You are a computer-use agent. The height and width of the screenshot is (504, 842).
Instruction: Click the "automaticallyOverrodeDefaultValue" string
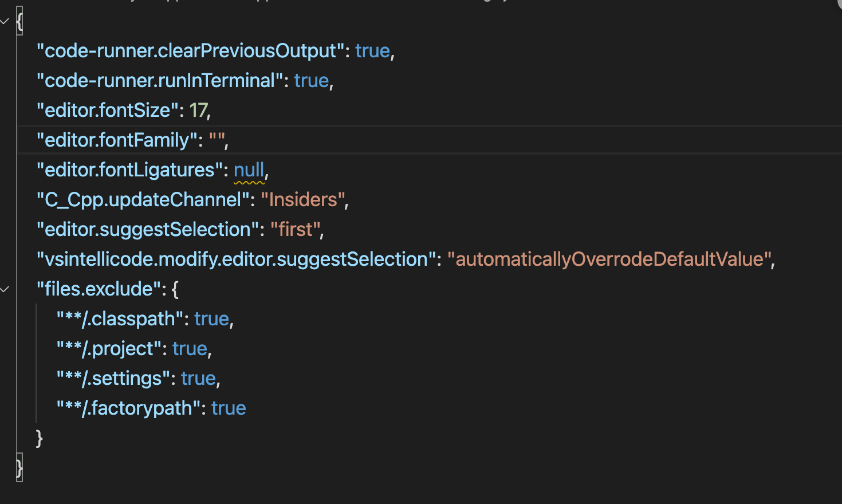pos(609,259)
